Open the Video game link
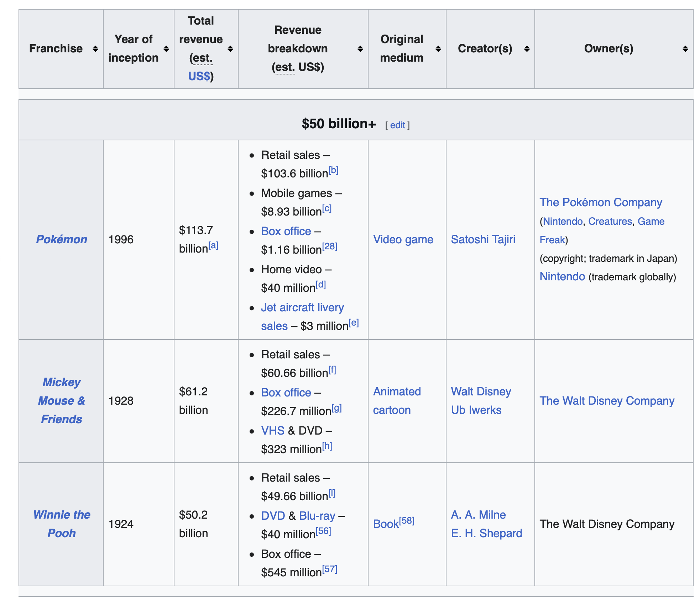Image resolution: width=700 pixels, height=597 pixels. (403, 239)
